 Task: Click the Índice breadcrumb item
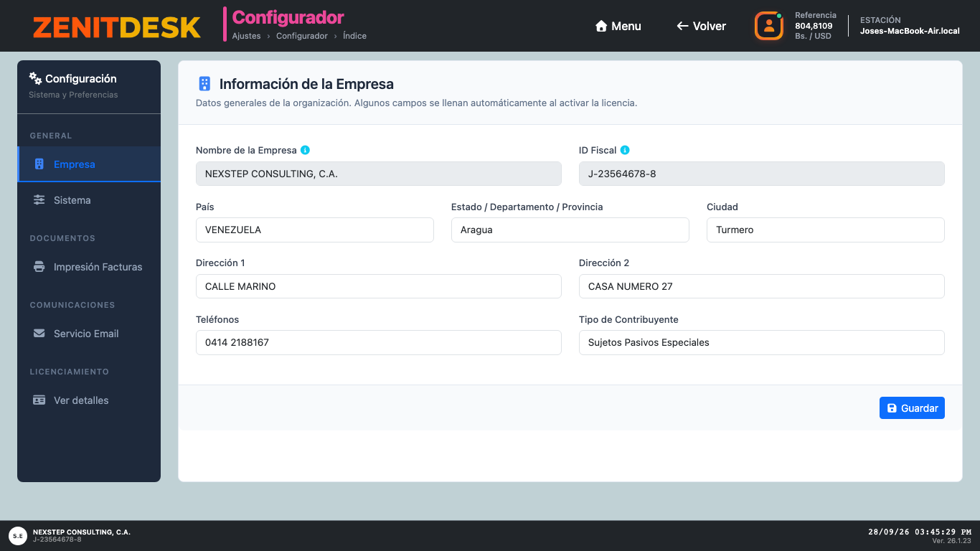click(354, 36)
